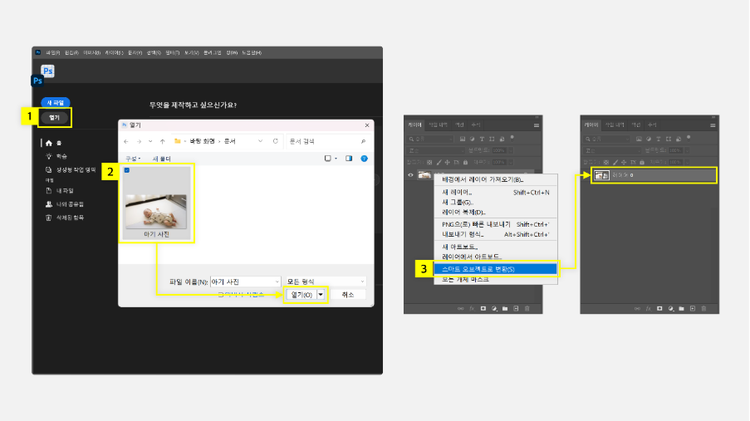Viewport: 750px width, 421px height.
Task: Click the type layer filter in context-menu Layers panel
Action: click(482, 139)
